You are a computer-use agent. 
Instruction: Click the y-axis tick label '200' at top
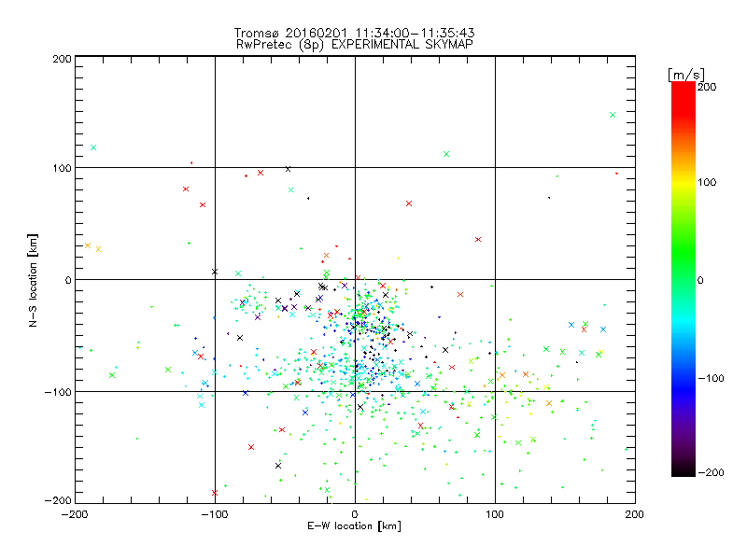pyautogui.click(x=62, y=59)
